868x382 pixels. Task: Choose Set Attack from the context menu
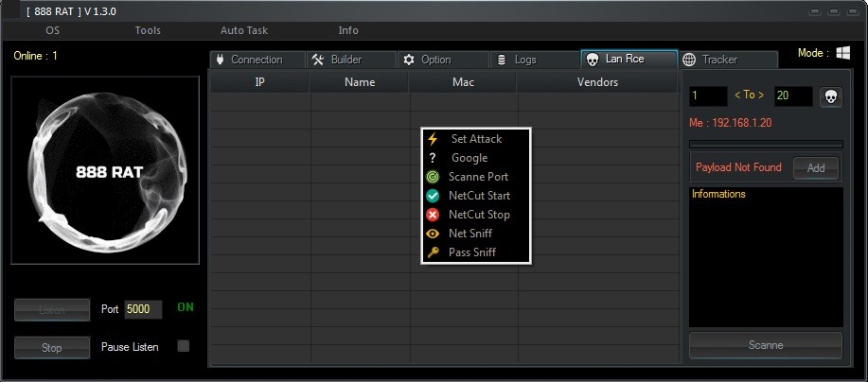[x=476, y=139]
